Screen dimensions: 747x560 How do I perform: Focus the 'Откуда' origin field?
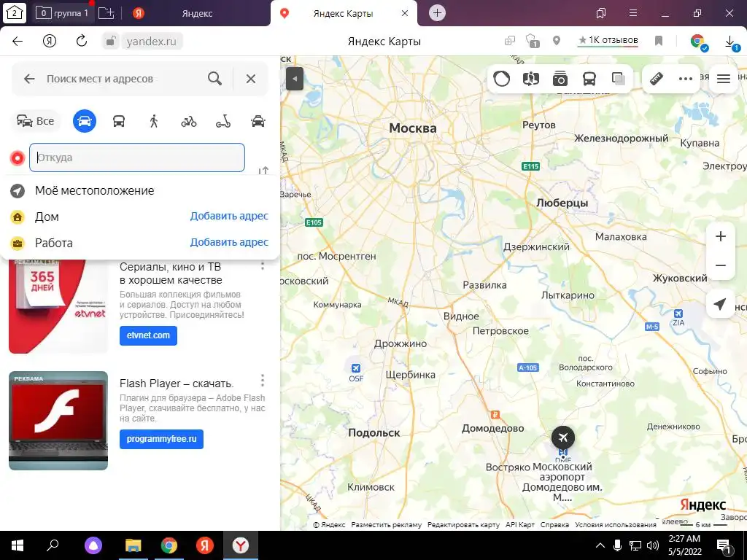tap(137, 157)
